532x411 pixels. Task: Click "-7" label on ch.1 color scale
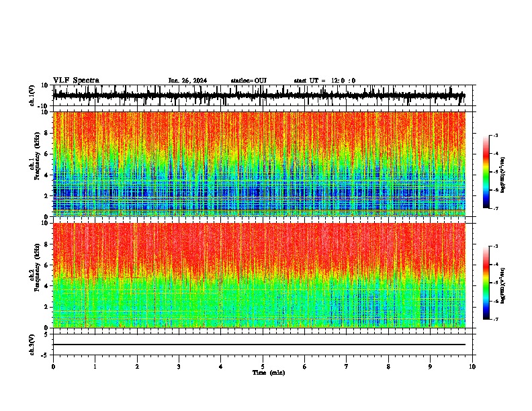pos(495,208)
